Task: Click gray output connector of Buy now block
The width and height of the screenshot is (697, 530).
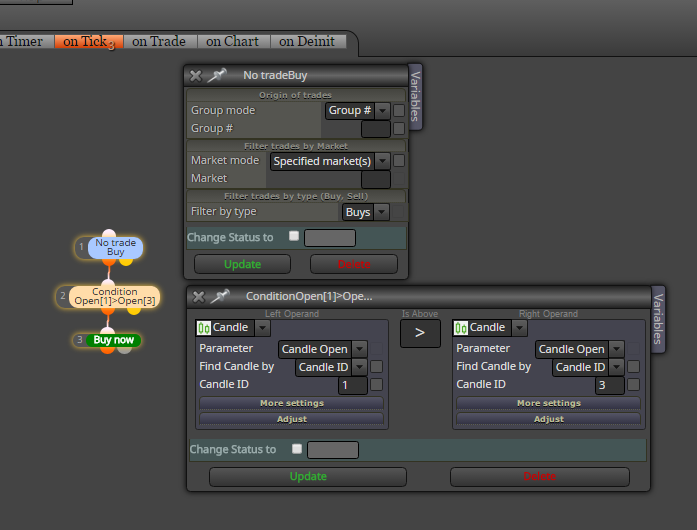Action: [125, 349]
